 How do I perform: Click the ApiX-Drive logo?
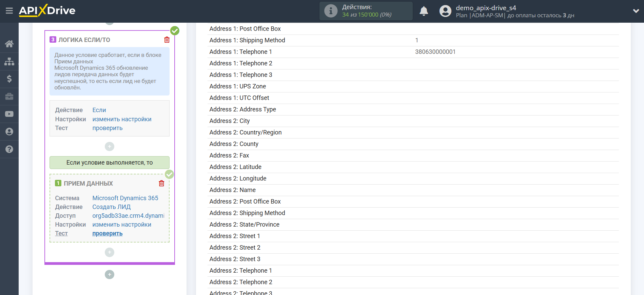[x=47, y=10]
